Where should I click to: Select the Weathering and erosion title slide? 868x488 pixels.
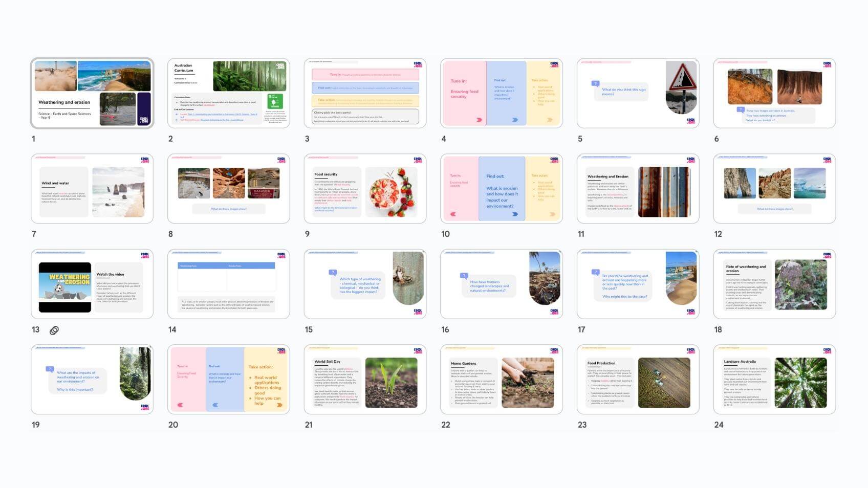[92, 93]
